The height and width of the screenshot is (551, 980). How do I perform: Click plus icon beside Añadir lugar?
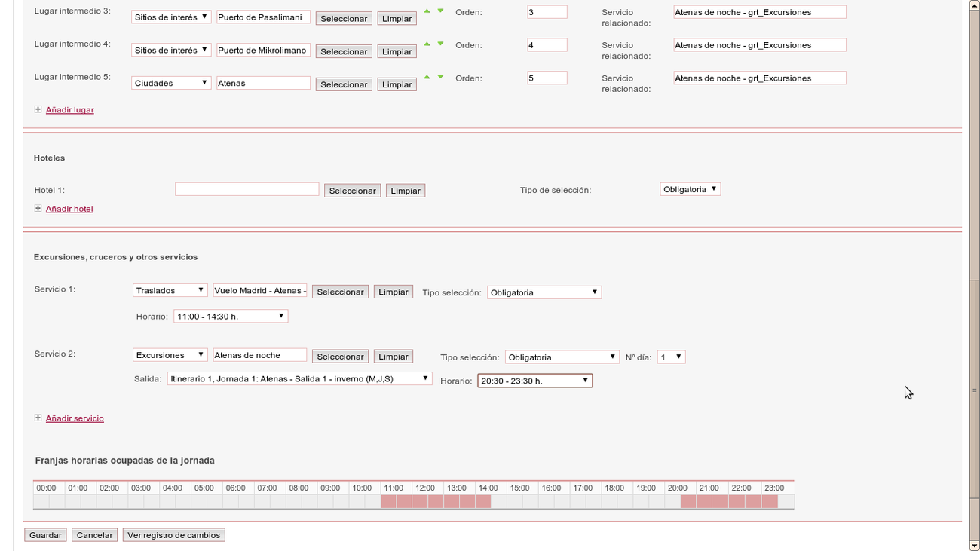[38, 109]
